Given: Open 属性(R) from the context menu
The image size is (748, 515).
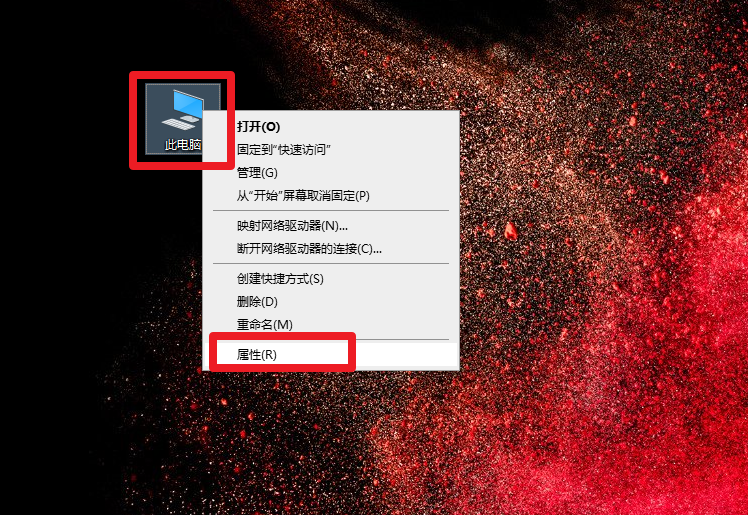Looking at the screenshot, I should point(331,354).
